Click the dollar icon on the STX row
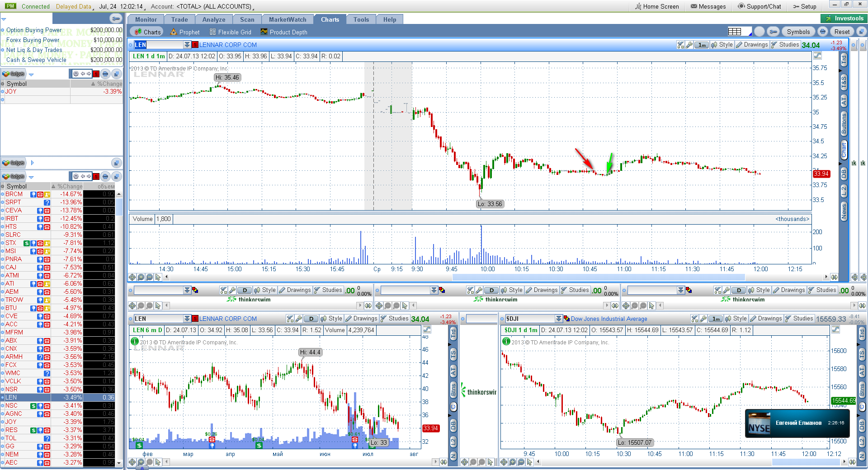This screenshot has height=470, width=868. click(x=27, y=243)
